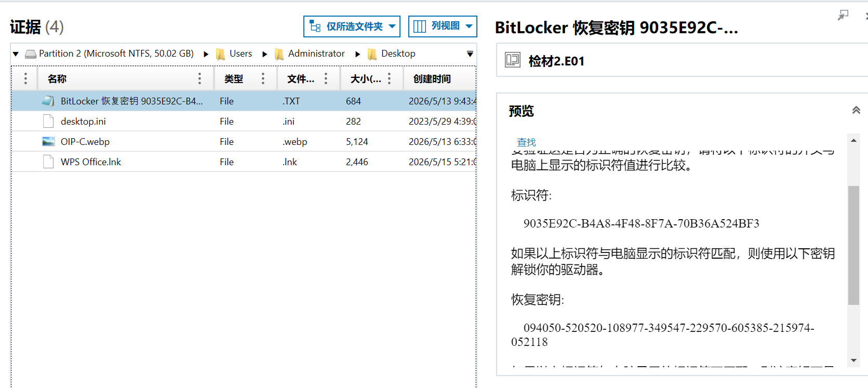Select the OIP-C.webp file
Image resolution: width=868 pixels, height=388 pixels.
tap(85, 141)
